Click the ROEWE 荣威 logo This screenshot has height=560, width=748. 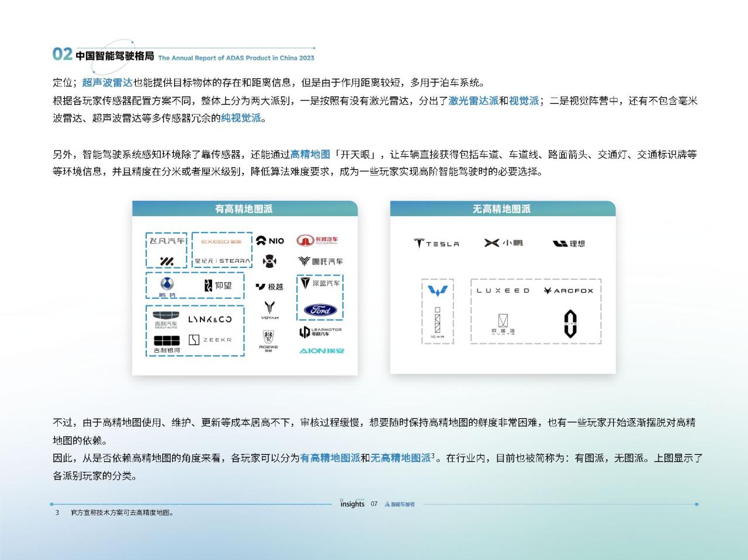tap(268, 340)
